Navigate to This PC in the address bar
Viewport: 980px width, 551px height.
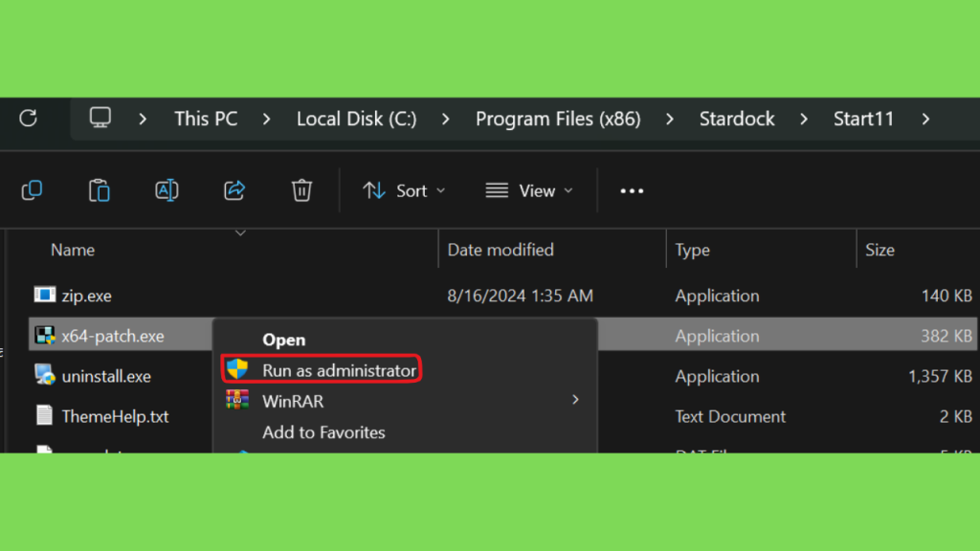click(206, 119)
